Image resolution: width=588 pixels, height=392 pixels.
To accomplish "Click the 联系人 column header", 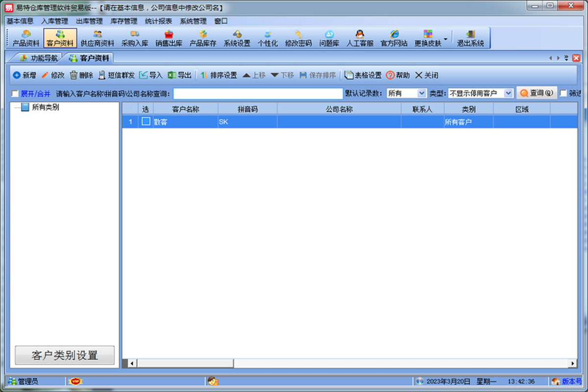I will tap(422, 109).
